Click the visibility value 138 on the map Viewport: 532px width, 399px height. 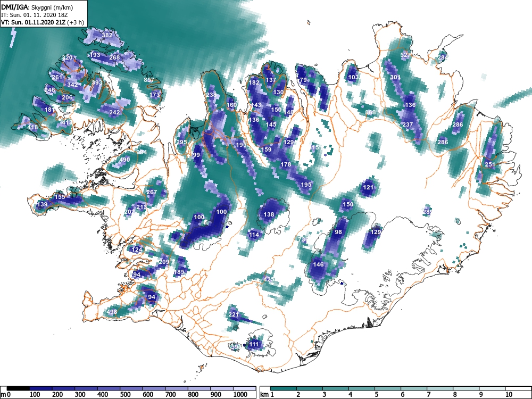[x=269, y=214]
